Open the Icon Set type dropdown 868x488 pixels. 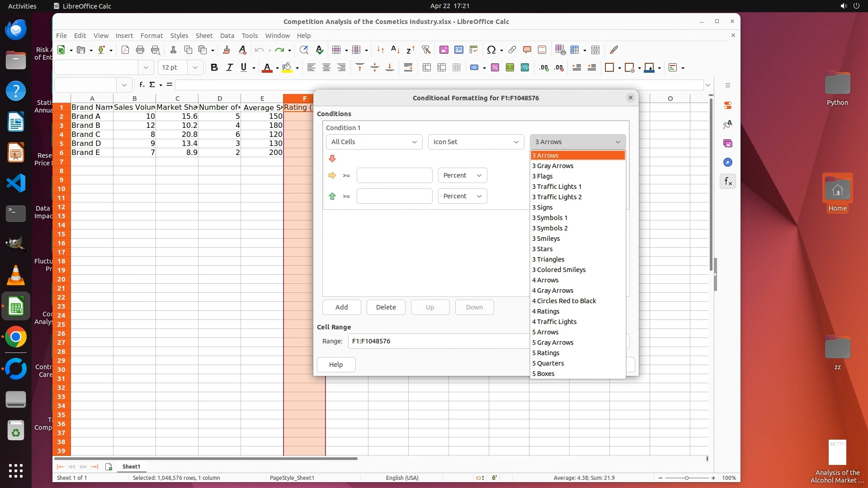(x=476, y=142)
